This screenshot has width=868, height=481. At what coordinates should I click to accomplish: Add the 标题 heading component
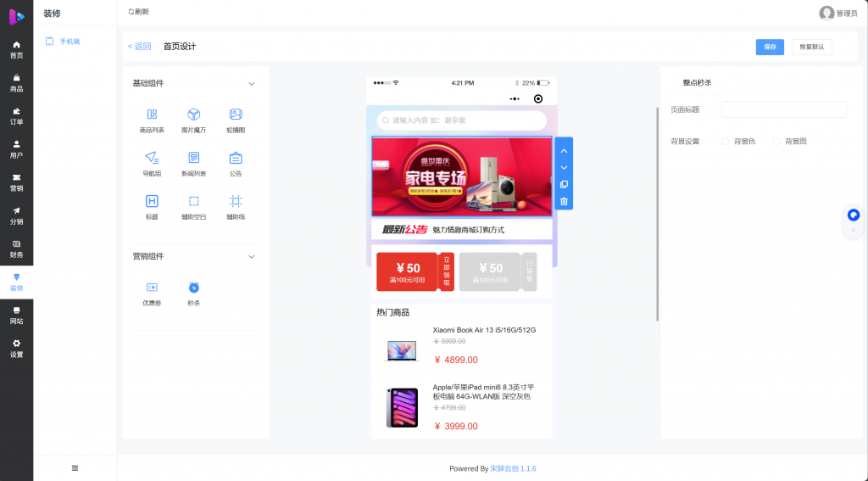tap(152, 207)
